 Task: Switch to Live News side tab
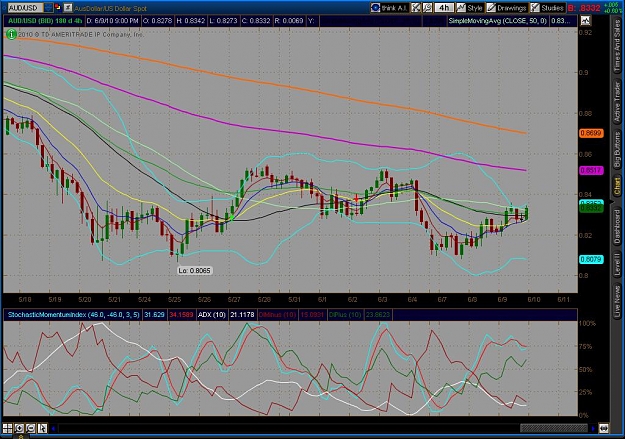click(x=617, y=299)
